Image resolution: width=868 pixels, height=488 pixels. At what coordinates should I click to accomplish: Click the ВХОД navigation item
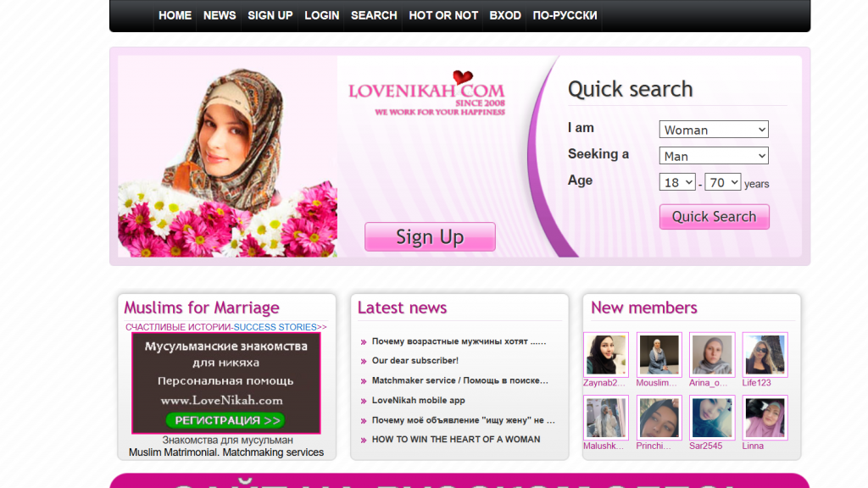[x=505, y=15]
